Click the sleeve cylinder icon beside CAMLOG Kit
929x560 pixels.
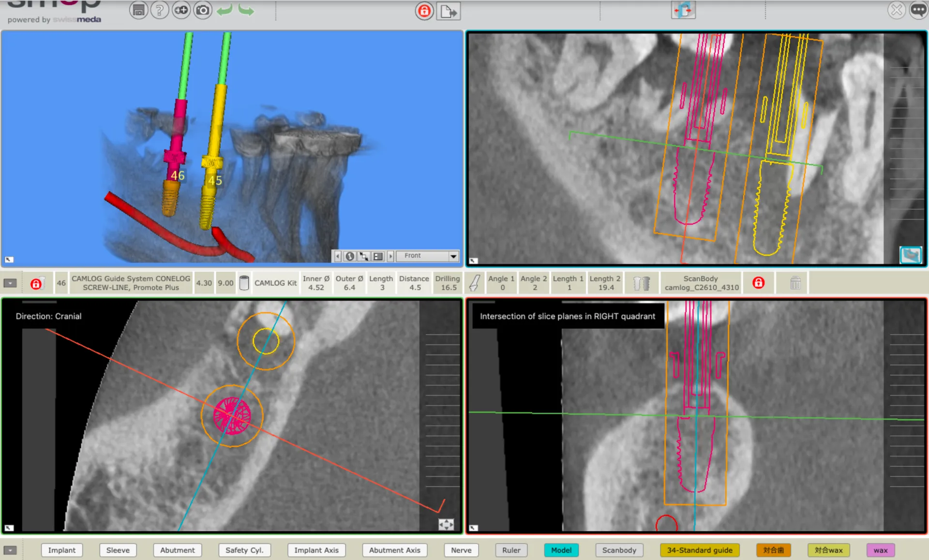click(x=244, y=283)
